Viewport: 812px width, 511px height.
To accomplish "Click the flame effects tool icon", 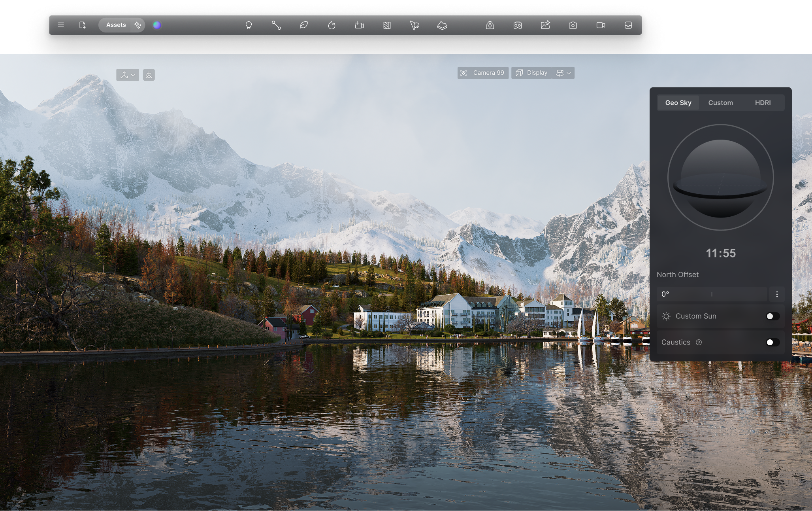I will click(332, 25).
